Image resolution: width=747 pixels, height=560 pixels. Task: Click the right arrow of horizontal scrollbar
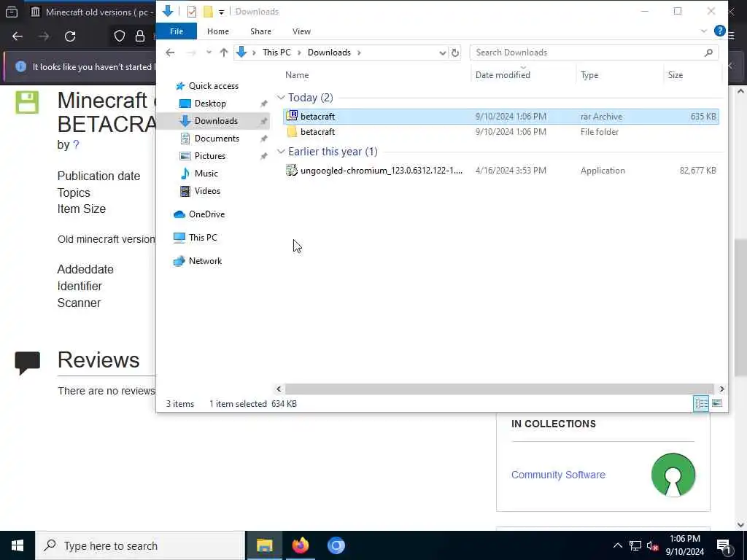coord(721,389)
